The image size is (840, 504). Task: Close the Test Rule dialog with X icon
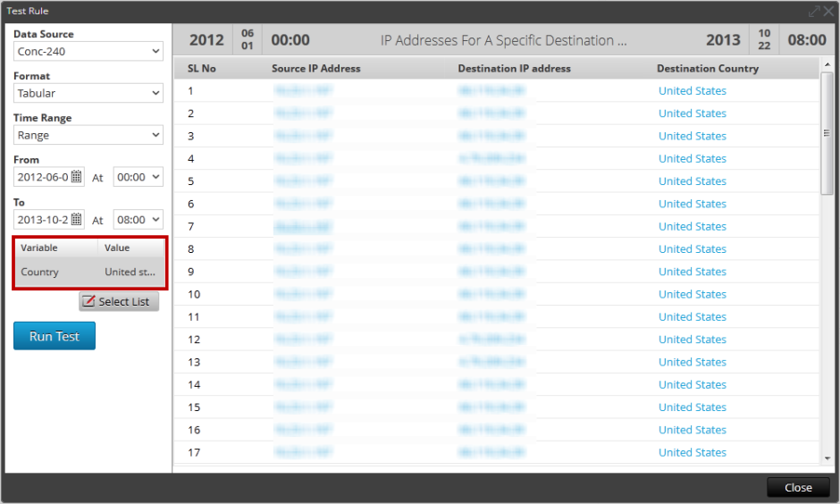[x=828, y=12]
